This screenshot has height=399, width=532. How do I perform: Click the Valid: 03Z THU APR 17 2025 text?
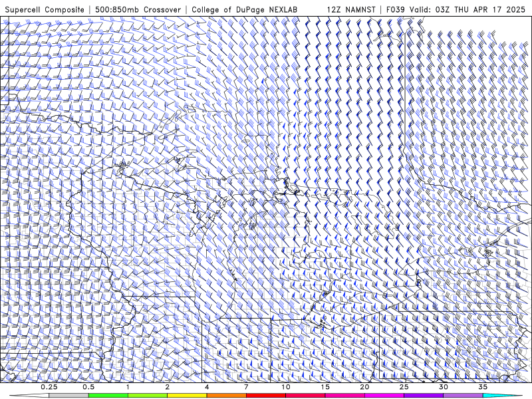click(467, 10)
